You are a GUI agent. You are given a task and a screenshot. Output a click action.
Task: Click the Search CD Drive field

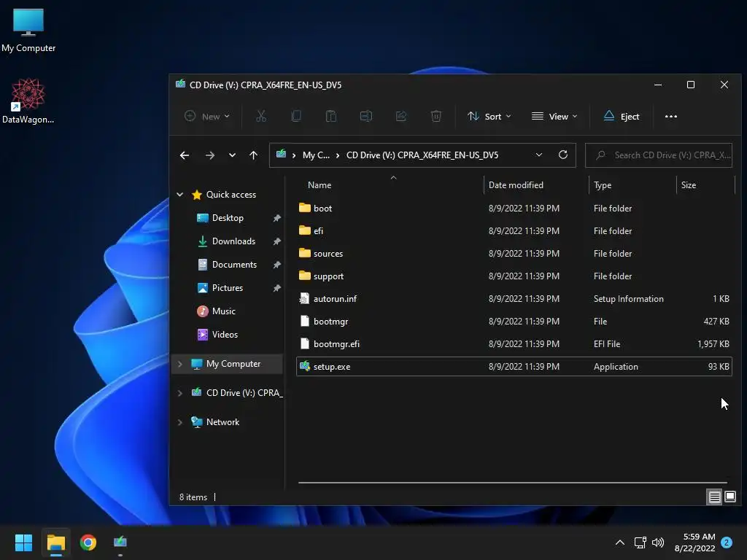coord(659,155)
